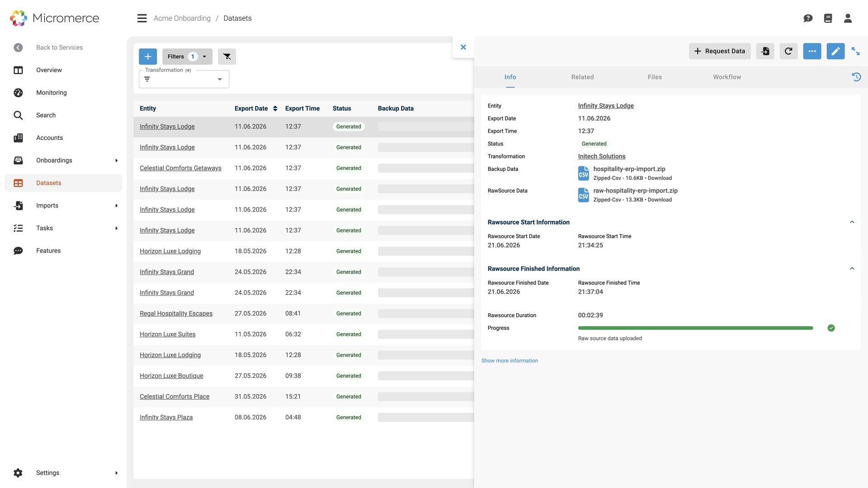Click the Imports file icon in sidebar
The height and width of the screenshot is (488, 868).
pyautogui.click(x=18, y=206)
